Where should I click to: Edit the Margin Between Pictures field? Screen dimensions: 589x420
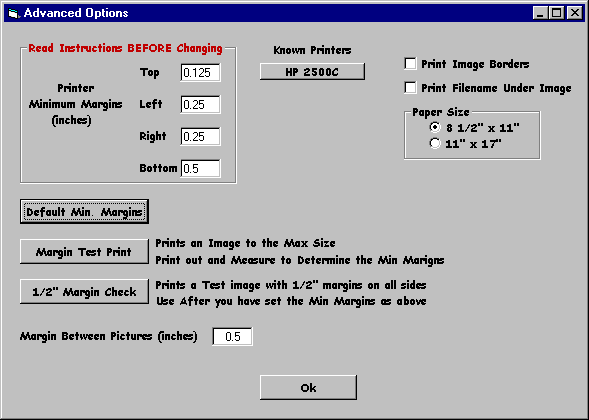tap(233, 336)
